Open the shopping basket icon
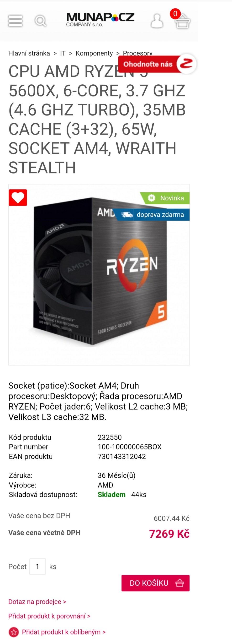 183,21
